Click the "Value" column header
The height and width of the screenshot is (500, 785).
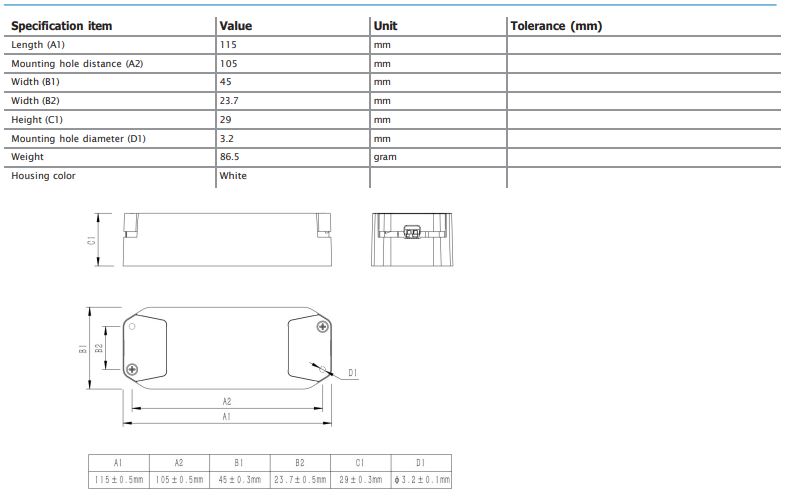236,26
